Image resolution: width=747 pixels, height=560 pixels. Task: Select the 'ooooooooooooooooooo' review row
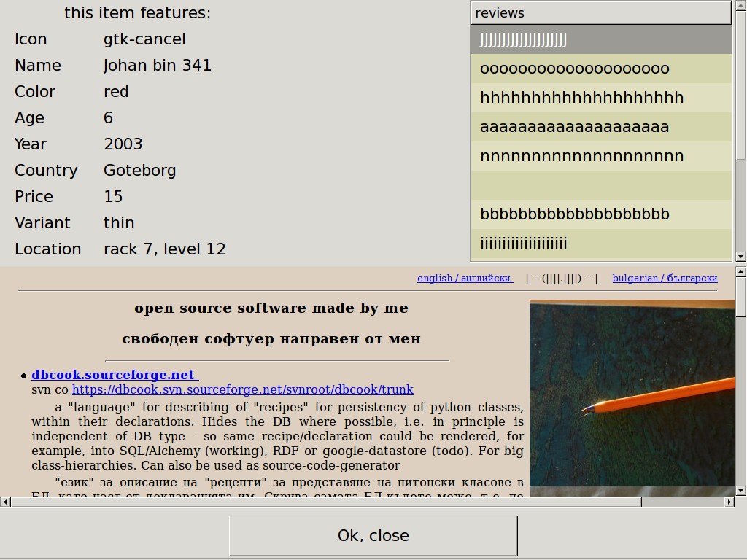(x=601, y=69)
